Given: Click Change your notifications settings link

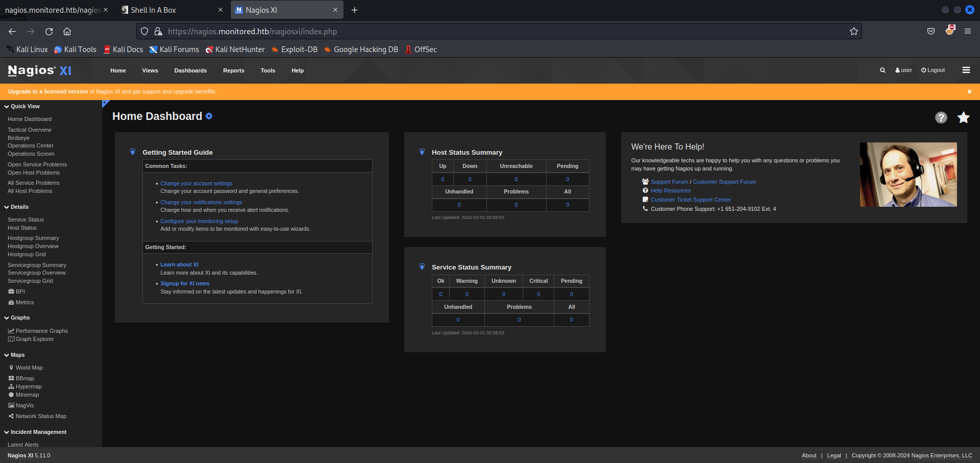Looking at the screenshot, I should [201, 202].
